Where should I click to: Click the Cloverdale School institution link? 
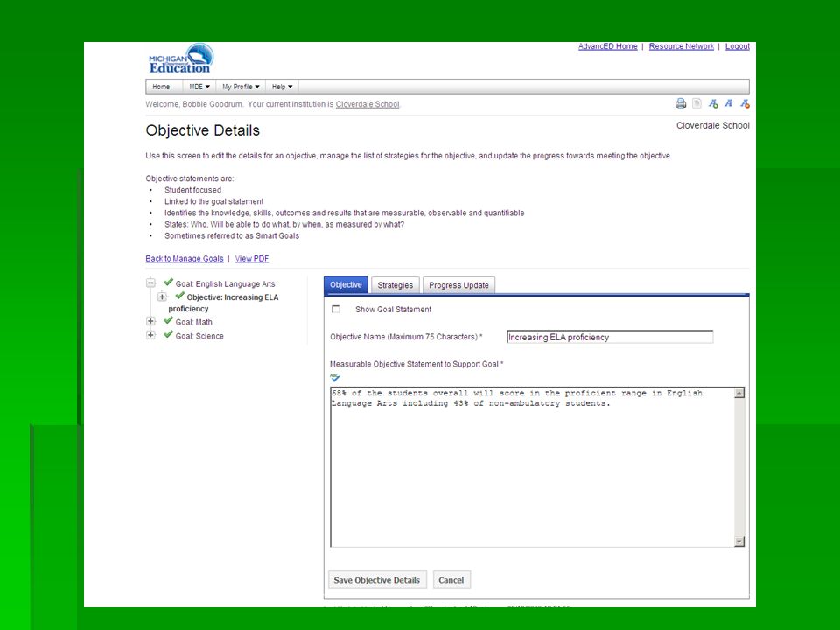point(367,104)
